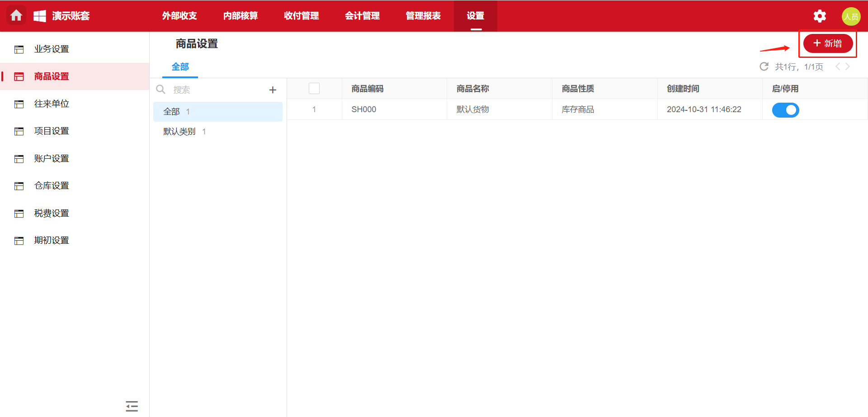
Task: Click the plus icon to add a category
Action: click(273, 90)
